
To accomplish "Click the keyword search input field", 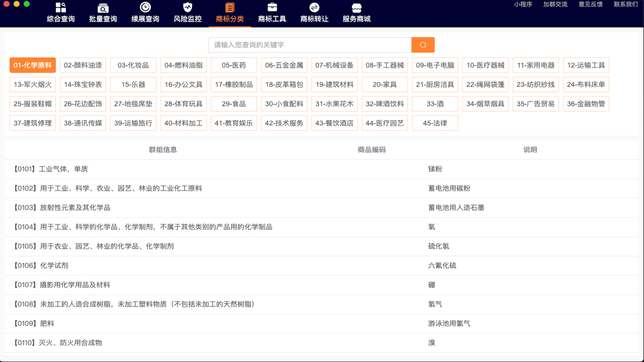I will pos(310,45).
